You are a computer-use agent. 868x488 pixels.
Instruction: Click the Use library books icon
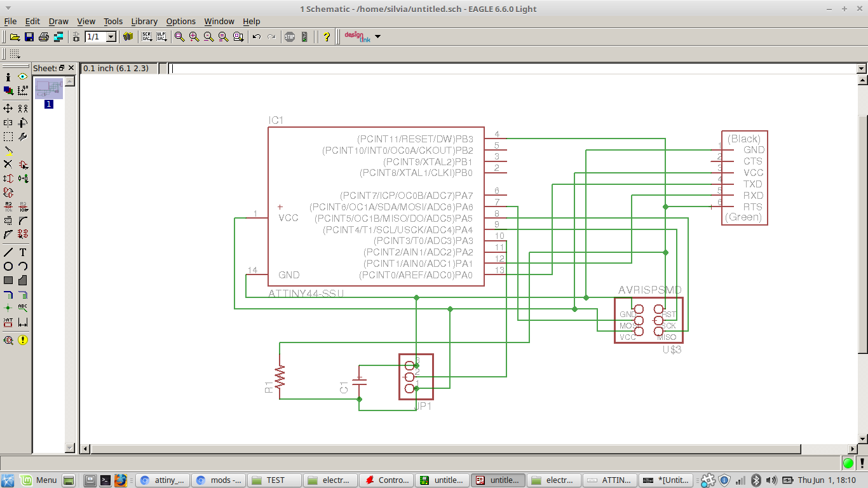coord(128,37)
